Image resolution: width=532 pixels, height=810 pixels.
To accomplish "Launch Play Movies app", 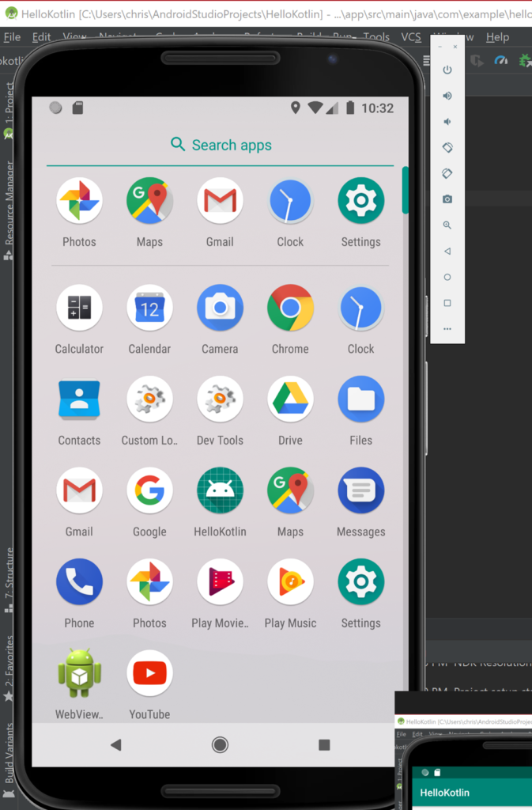I will 220,581.
